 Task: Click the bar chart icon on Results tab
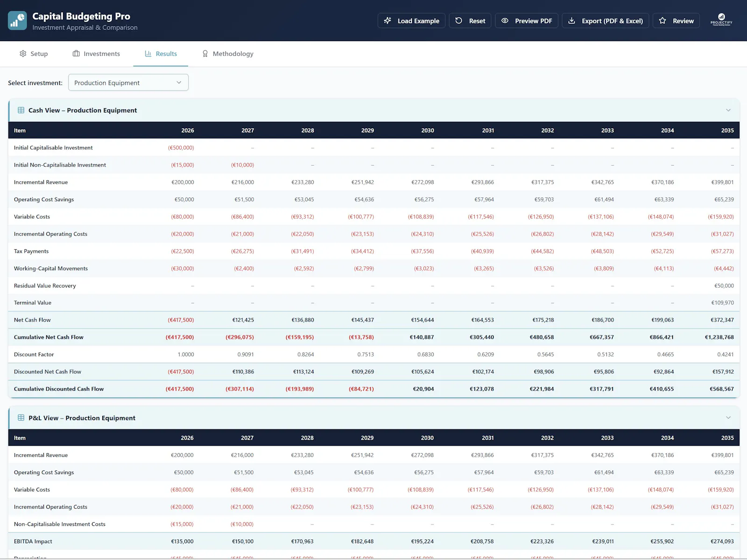pos(148,54)
